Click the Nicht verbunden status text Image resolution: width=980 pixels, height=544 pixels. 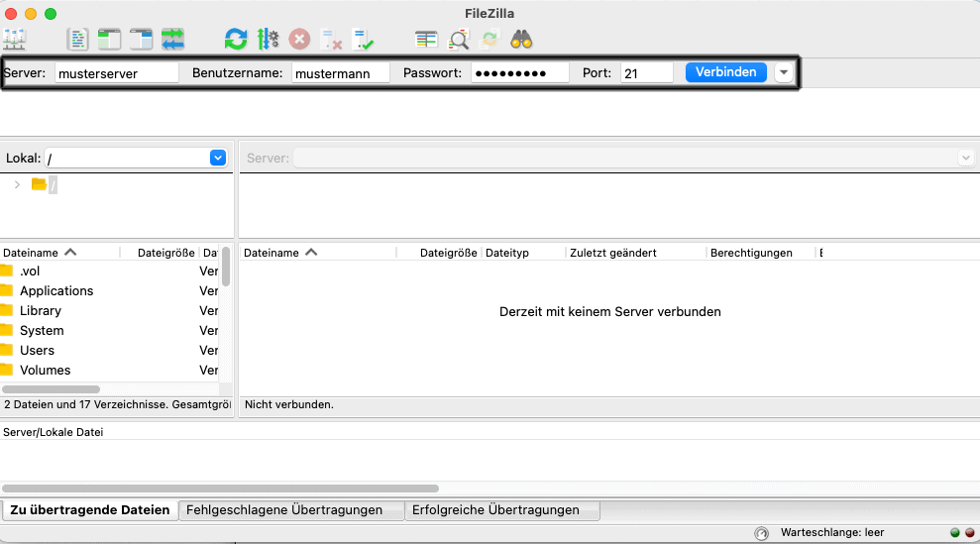pyautogui.click(x=288, y=404)
